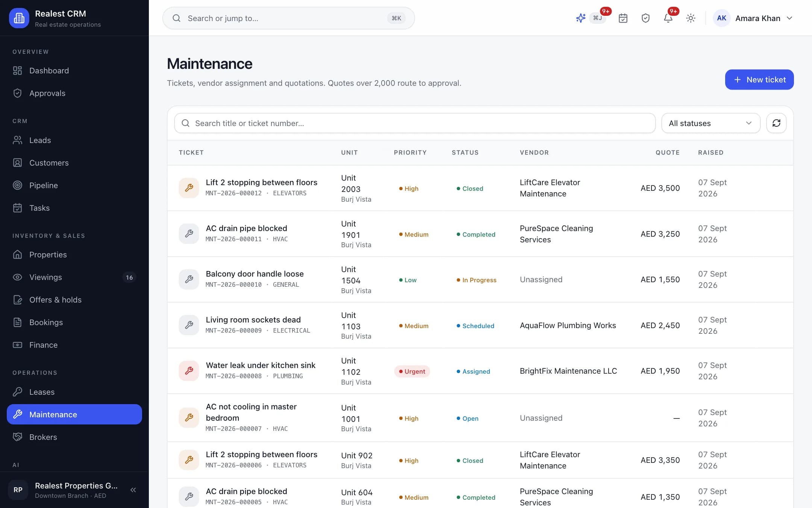Open ticket Water leak under kitchen sink
Image resolution: width=812 pixels, height=508 pixels.
coord(261,365)
